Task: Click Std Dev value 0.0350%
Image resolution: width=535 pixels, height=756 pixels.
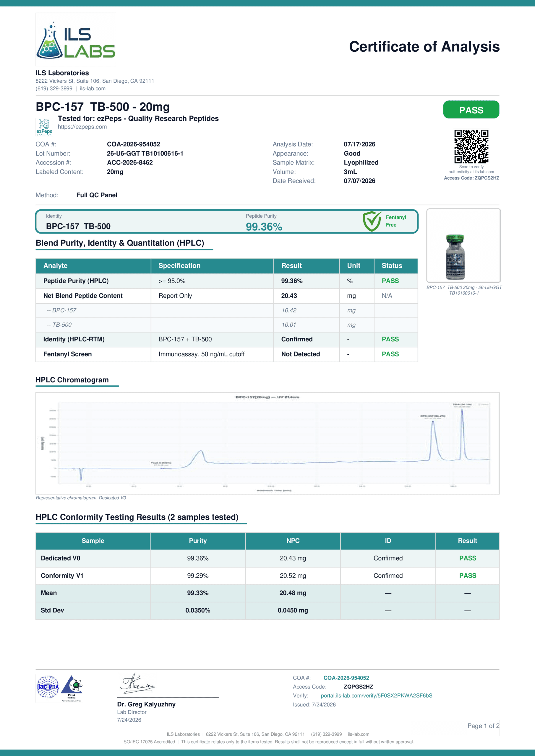Action: click(197, 610)
